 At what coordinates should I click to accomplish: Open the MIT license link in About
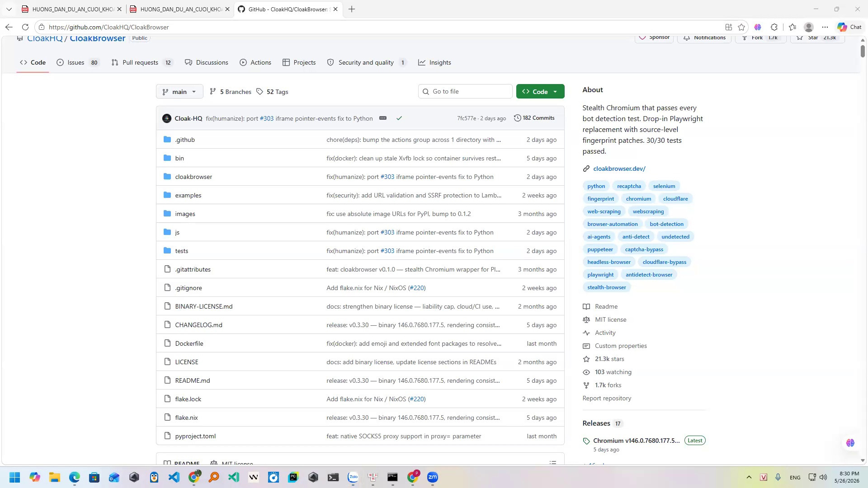tap(610, 319)
